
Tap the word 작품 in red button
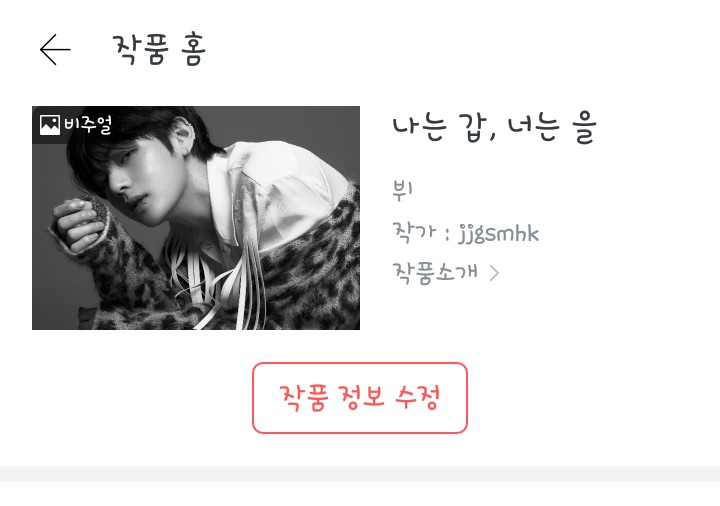pyautogui.click(x=304, y=397)
